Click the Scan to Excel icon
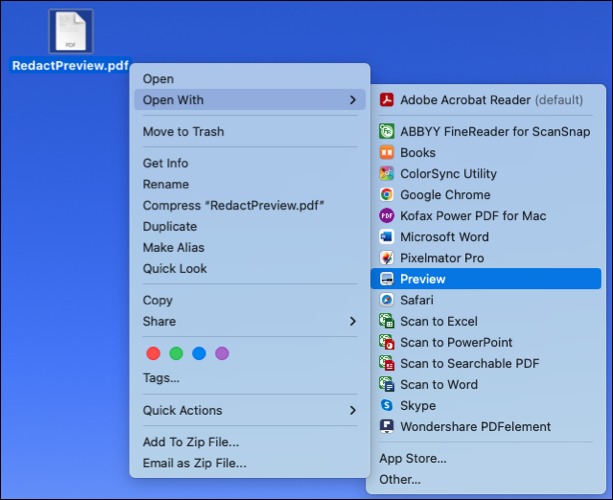Viewport: 613px width, 500px height. (x=387, y=321)
